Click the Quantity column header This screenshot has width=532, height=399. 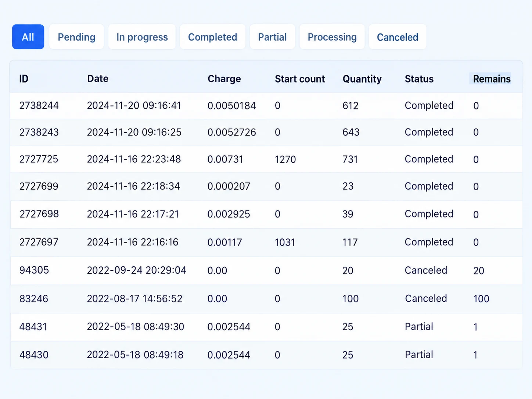362,79
